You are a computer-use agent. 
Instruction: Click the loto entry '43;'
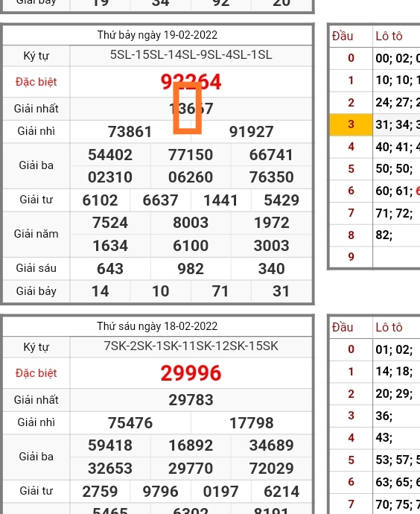384,437
